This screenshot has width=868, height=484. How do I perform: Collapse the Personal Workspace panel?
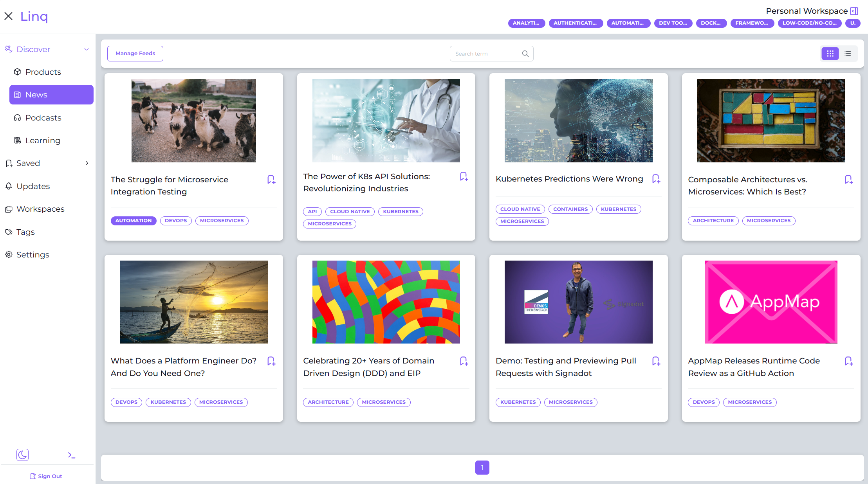click(855, 11)
